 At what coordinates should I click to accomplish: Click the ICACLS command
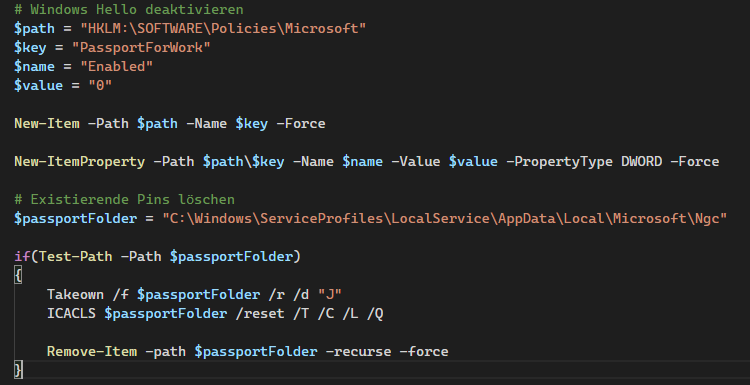[x=71, y=314]
